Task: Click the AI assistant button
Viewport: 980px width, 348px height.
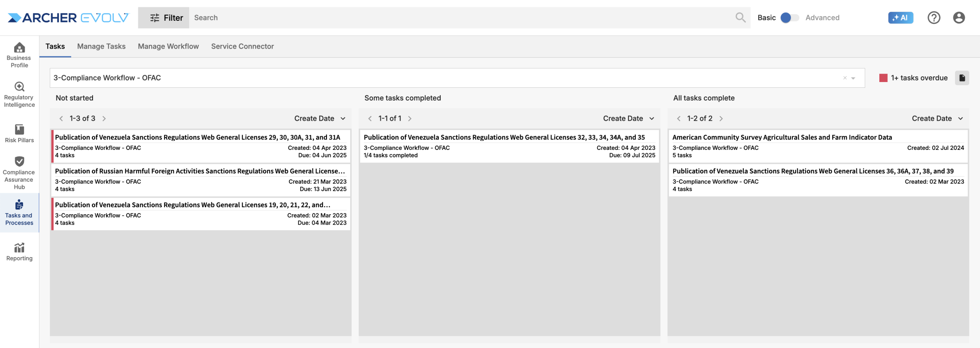Action: click(x=900, y=18)
